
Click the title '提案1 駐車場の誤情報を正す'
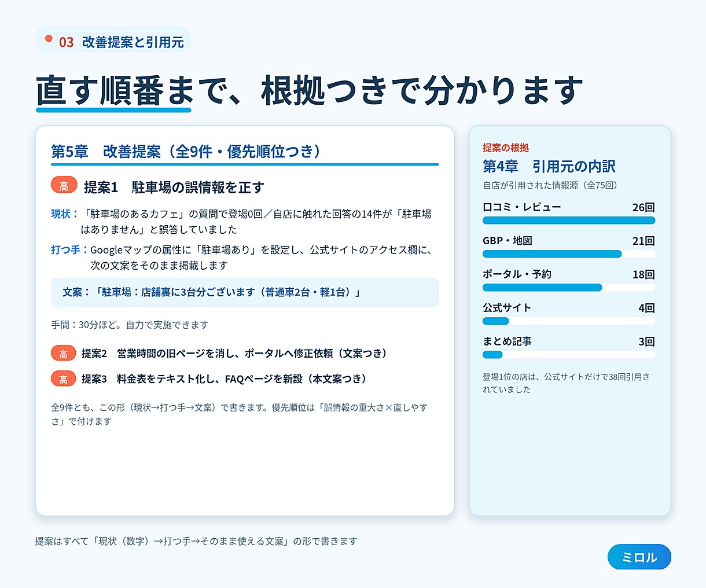[174, 187]
